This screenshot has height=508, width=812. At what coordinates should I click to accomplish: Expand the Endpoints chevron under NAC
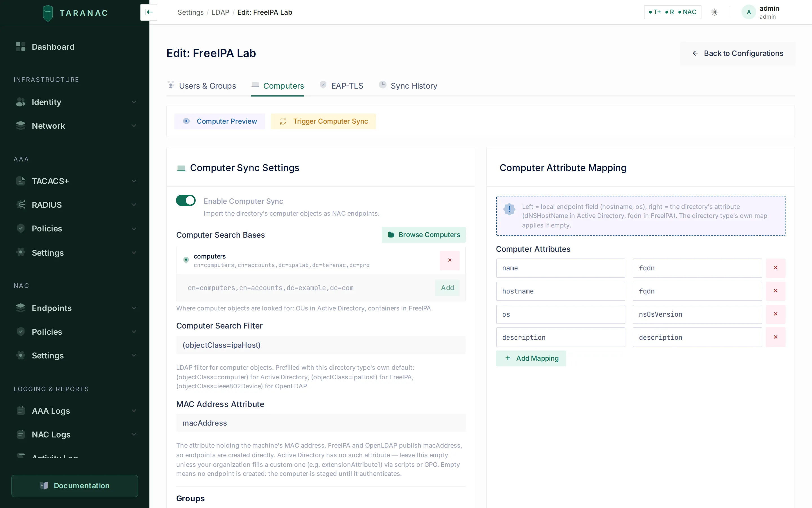click(134, 308)
